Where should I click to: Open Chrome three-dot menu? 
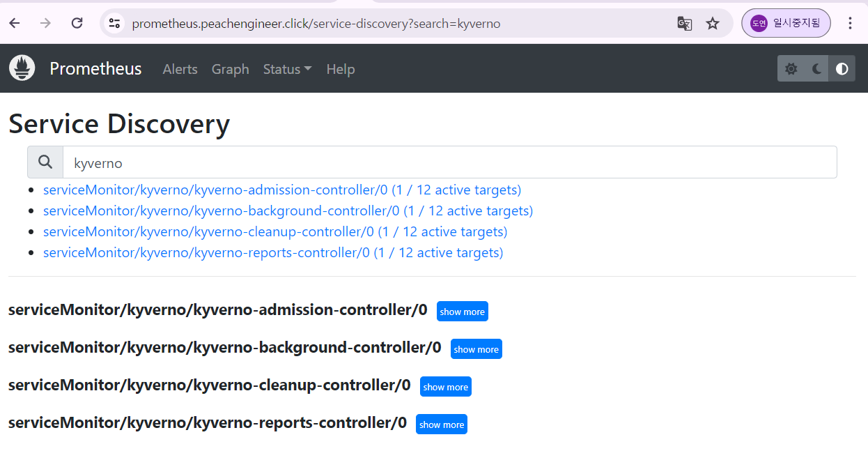[850, 23]
